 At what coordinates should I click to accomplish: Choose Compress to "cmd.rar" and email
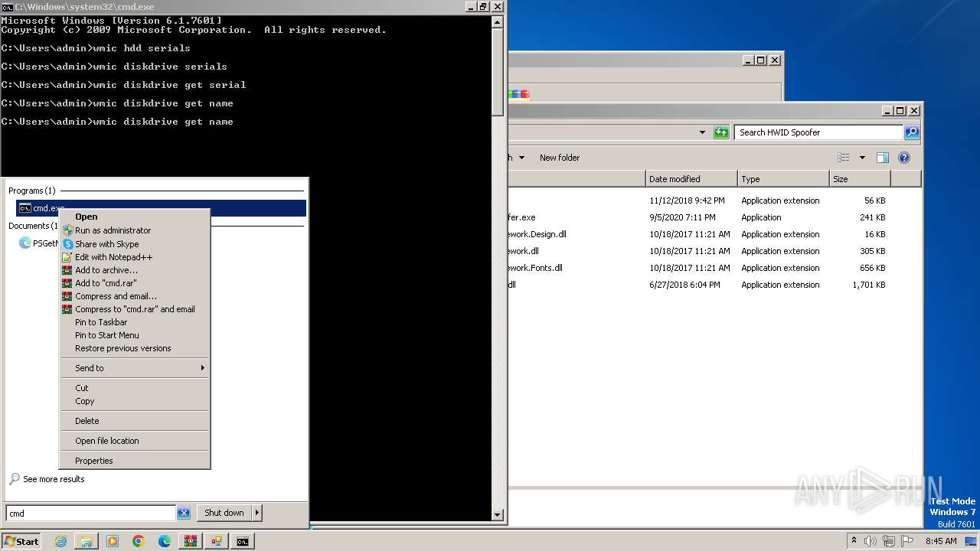135,309
